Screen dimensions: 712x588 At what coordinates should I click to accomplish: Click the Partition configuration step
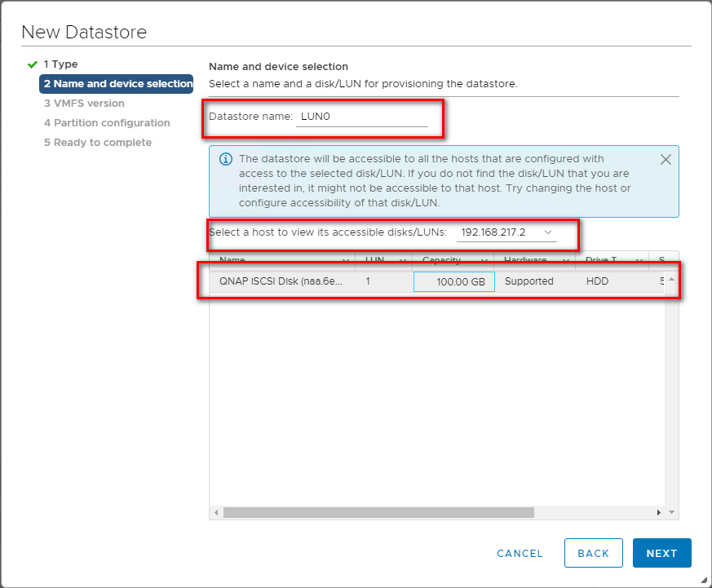[107, 123]
